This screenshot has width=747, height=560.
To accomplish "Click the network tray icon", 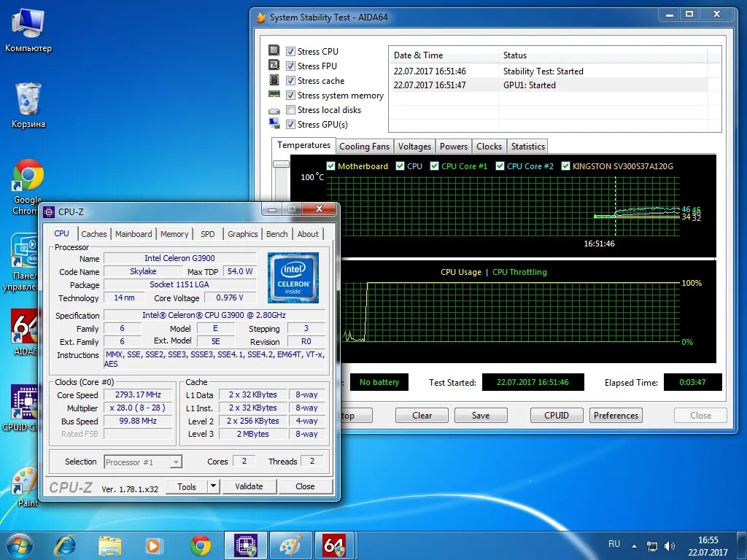I will [651, 545].
